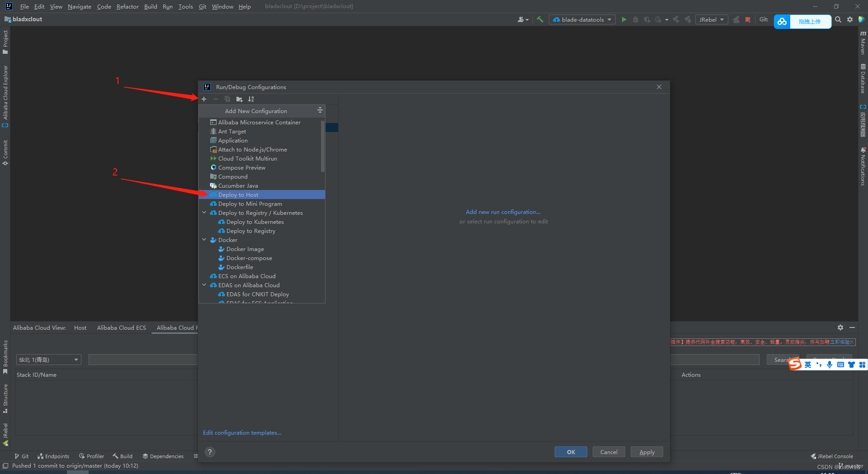Open the Endpoints tool window tab
The height and width of the screenshot is (474, 868).
tap(53, 456)
